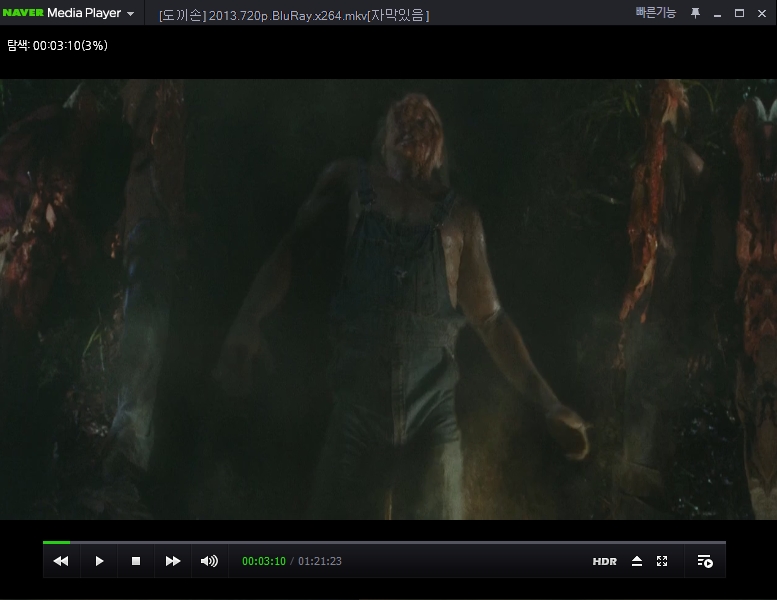
Task: Stop the video playback
Action: coord(136,561)
